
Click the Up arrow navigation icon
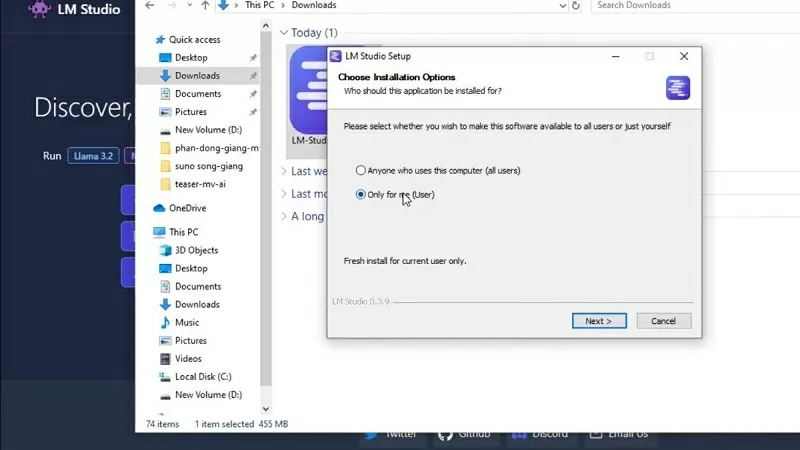[206, 5]
